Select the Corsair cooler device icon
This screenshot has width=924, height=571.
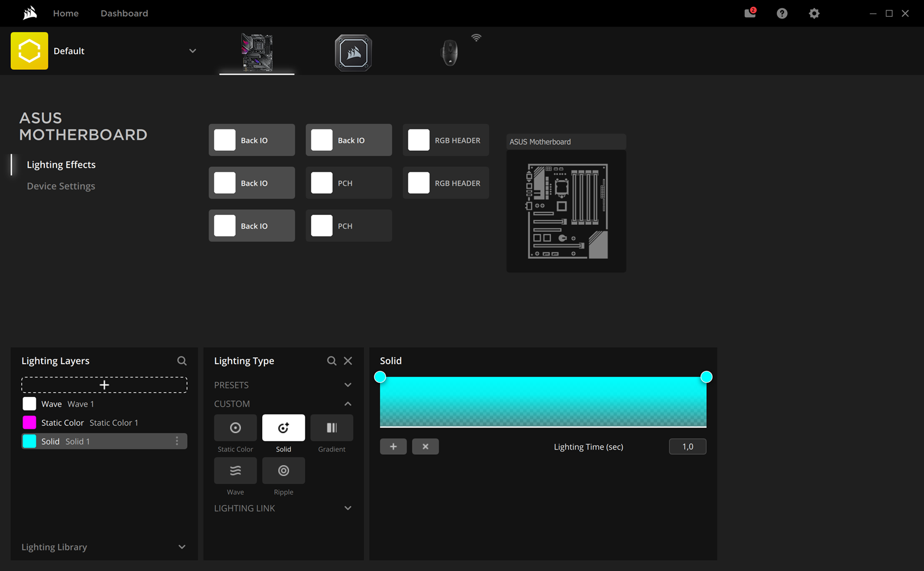tap(353, 53)
